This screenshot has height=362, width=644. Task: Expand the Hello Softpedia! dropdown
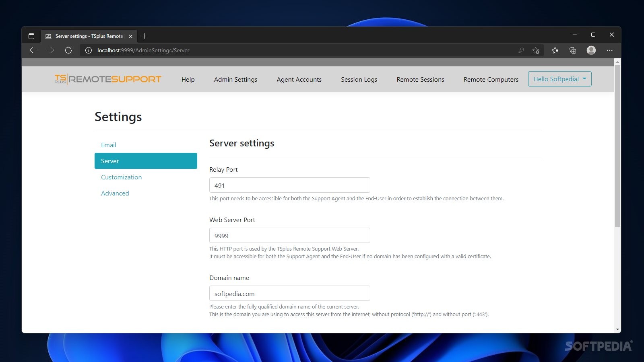pyautogui.click(x=559, y=79)
